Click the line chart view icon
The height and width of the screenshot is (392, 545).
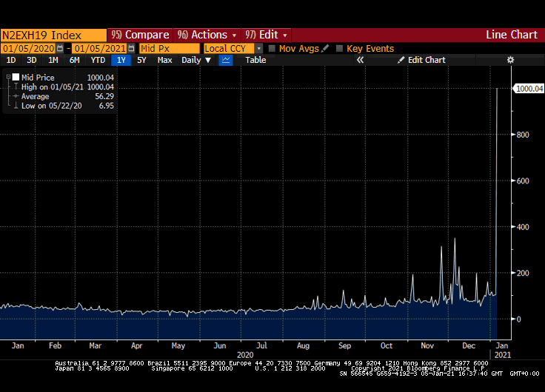(226, 60)
